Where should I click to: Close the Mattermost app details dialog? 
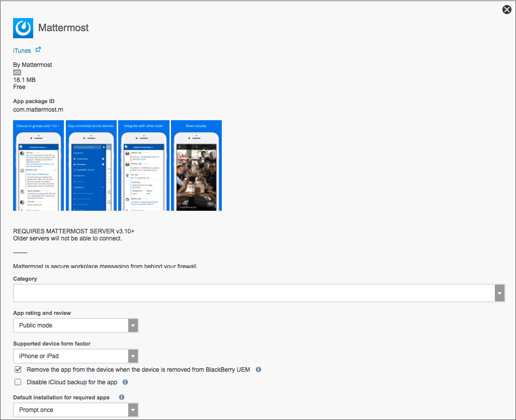coord(507,10)
